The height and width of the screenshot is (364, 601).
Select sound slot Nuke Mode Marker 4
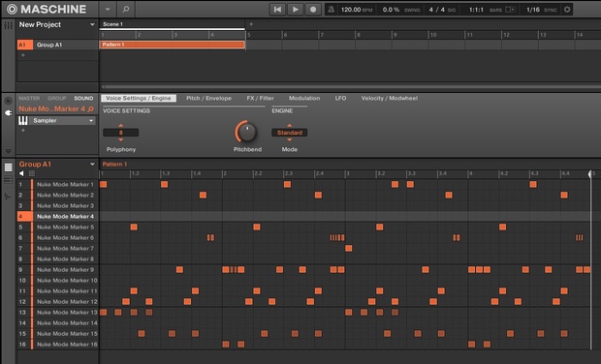[x=57, y=216]
